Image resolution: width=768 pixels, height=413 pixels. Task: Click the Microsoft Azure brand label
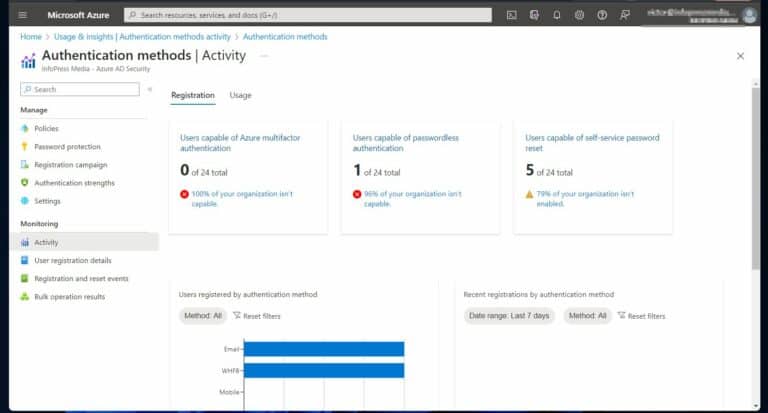(x=78, y=15)
